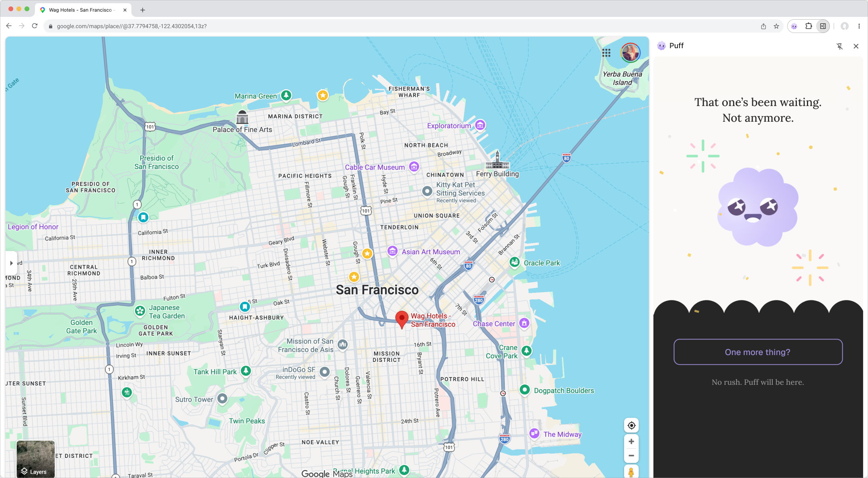
Task: Open a new browser tab
Action: click(x=143, y=10)
